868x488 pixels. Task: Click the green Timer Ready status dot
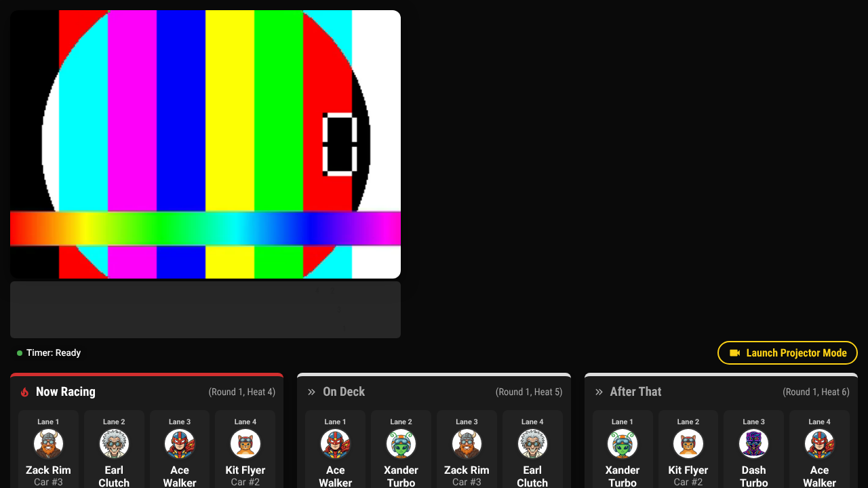pyautogui.click(x=20, y=353)
